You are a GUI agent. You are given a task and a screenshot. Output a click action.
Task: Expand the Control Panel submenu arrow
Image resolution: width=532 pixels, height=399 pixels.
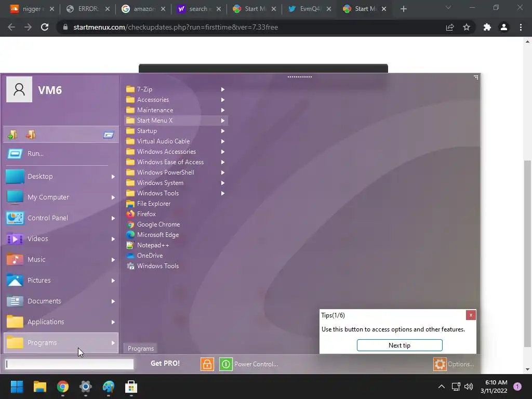(x=113, y=218)
